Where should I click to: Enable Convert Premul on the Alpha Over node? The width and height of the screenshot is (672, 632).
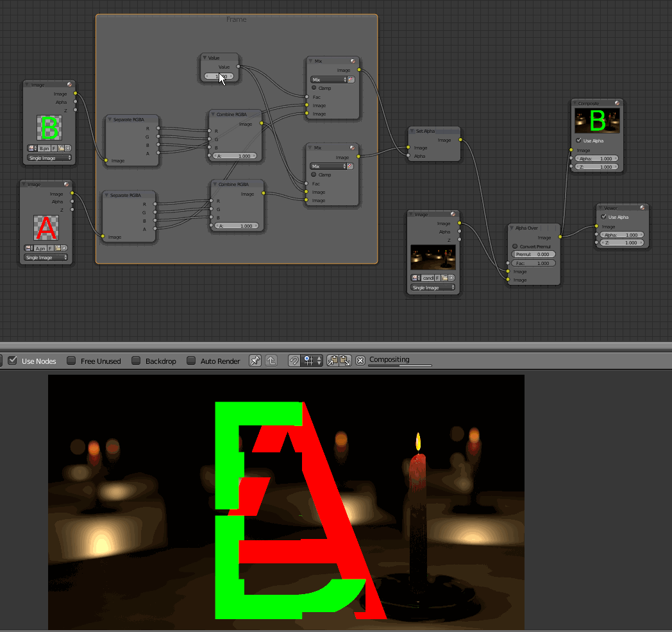tap(515, 246)
